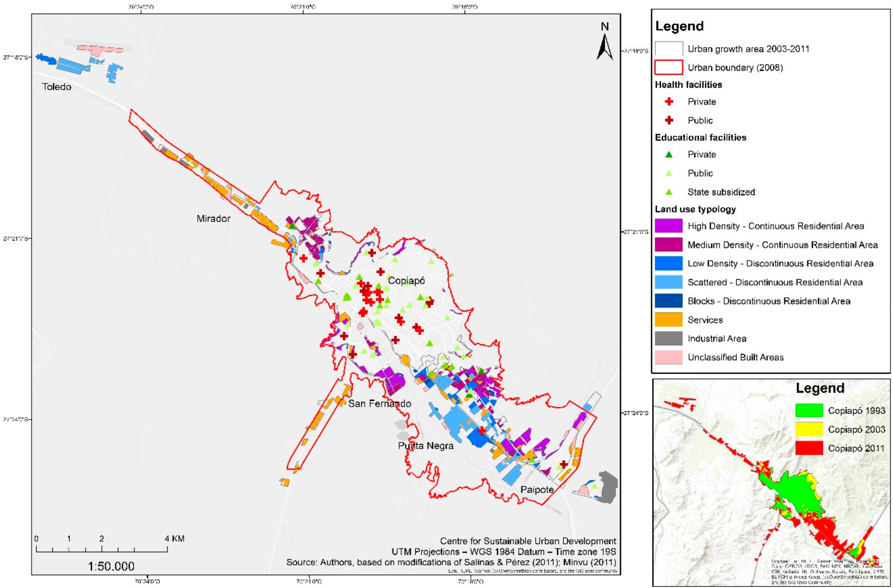Click the High Density purple swatch
The width and height of the screenshot is (893, 588).
pos(669,226)
